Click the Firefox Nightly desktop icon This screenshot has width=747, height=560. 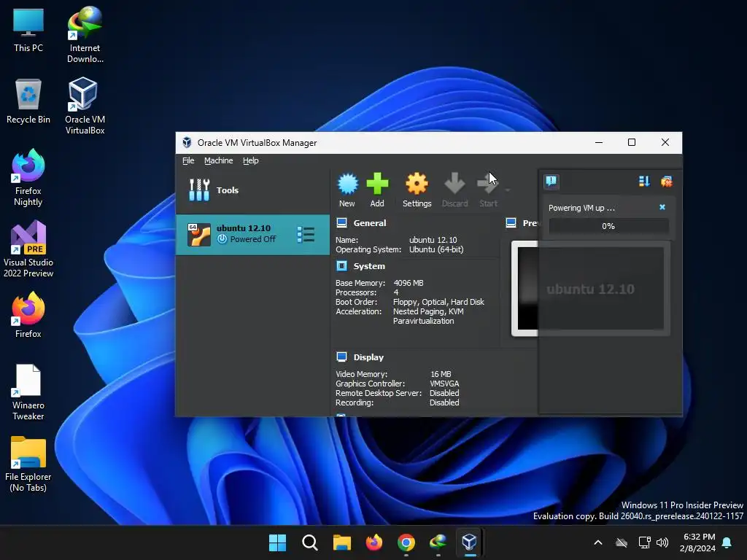(28, 177)
